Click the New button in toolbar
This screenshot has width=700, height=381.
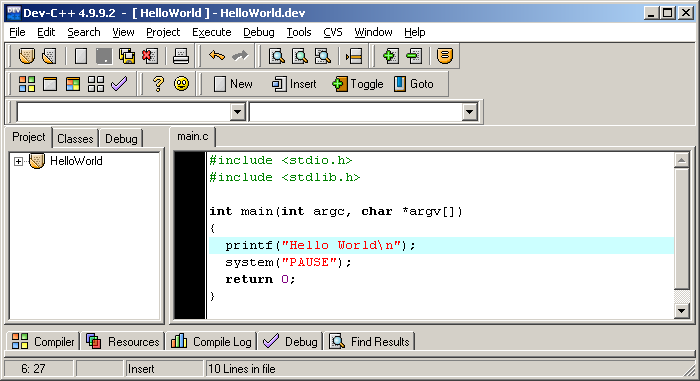point(233,84)
